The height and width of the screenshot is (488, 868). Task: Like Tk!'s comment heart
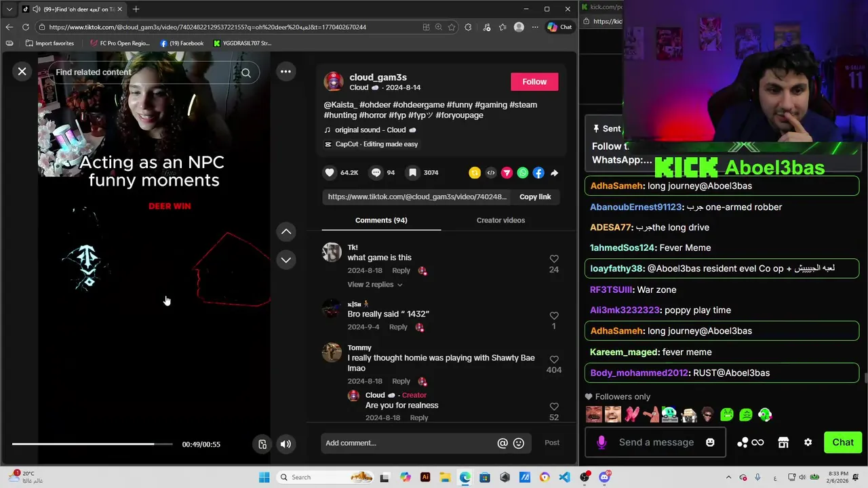[x=554, y=259]
